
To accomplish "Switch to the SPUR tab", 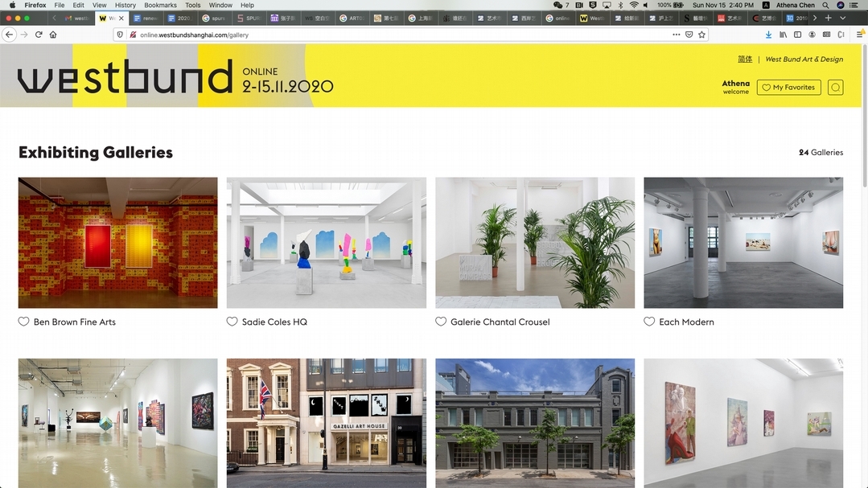I will [249, 18].
